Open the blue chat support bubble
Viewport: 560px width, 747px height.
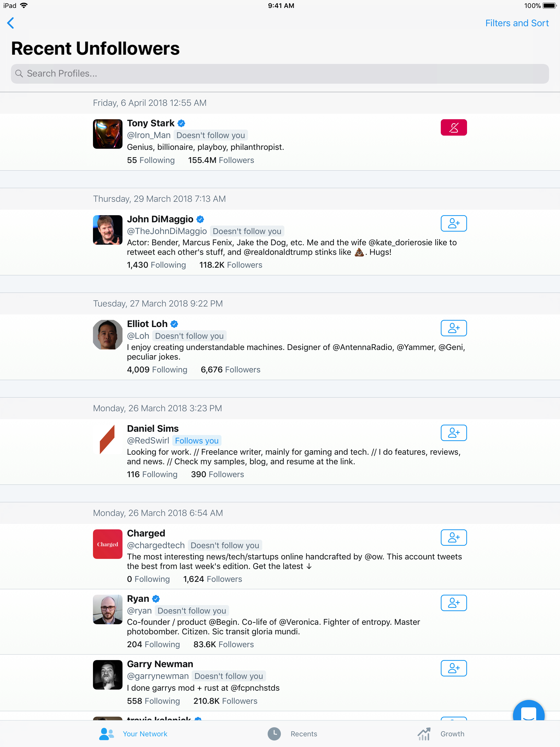[528, 711]
